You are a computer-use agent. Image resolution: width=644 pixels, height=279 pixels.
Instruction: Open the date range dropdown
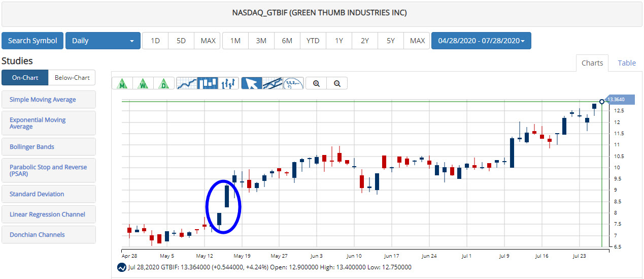coord(481,41)
